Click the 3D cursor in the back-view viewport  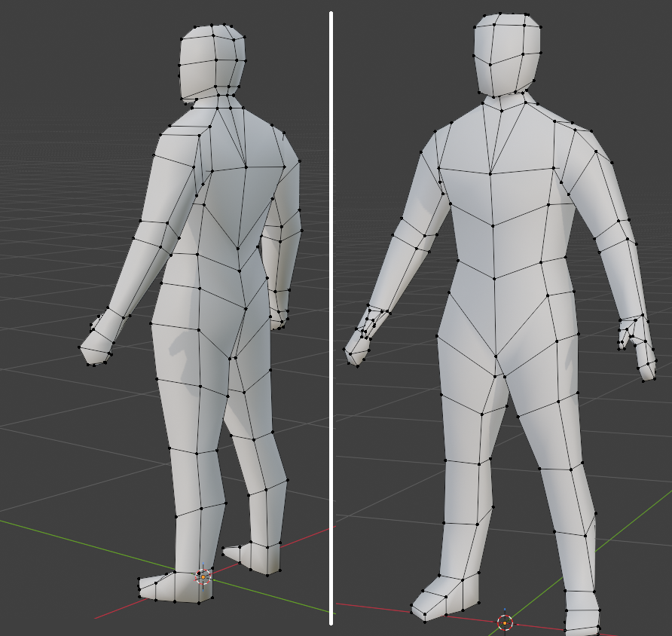[203, 577]
